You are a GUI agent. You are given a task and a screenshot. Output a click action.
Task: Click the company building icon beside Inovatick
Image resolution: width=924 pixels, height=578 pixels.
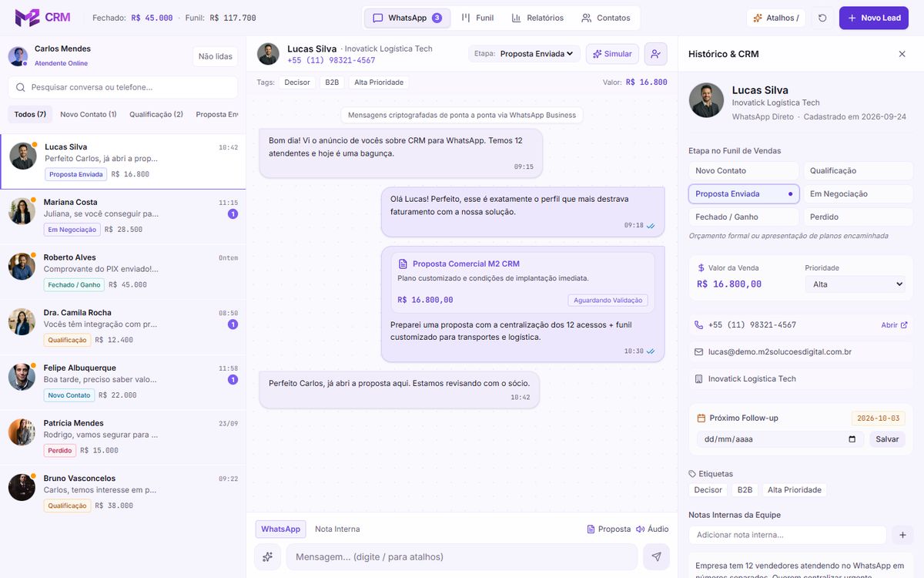tap(698, 379)
